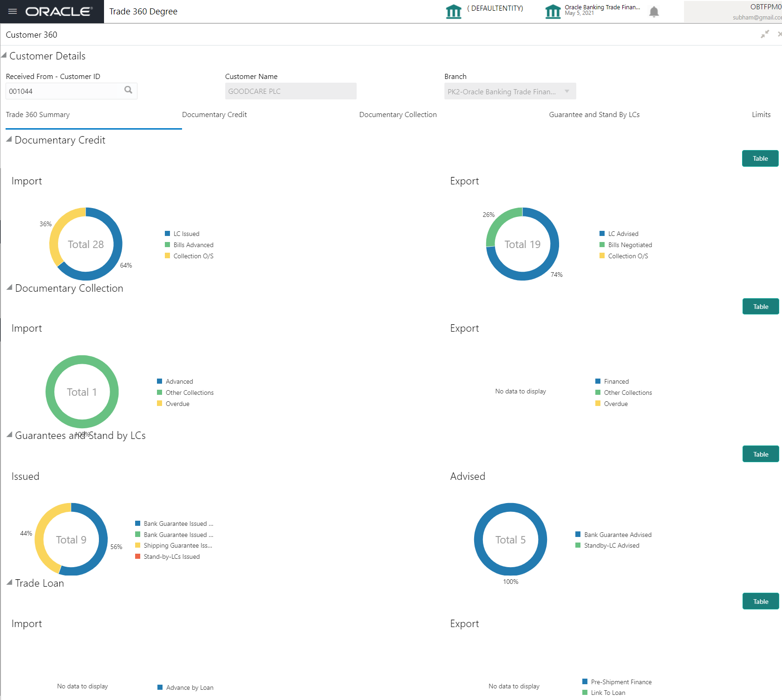Collapse the Customer 360 window with arrows icon
This screenshot has width=782, height=700.
point(765,34)
